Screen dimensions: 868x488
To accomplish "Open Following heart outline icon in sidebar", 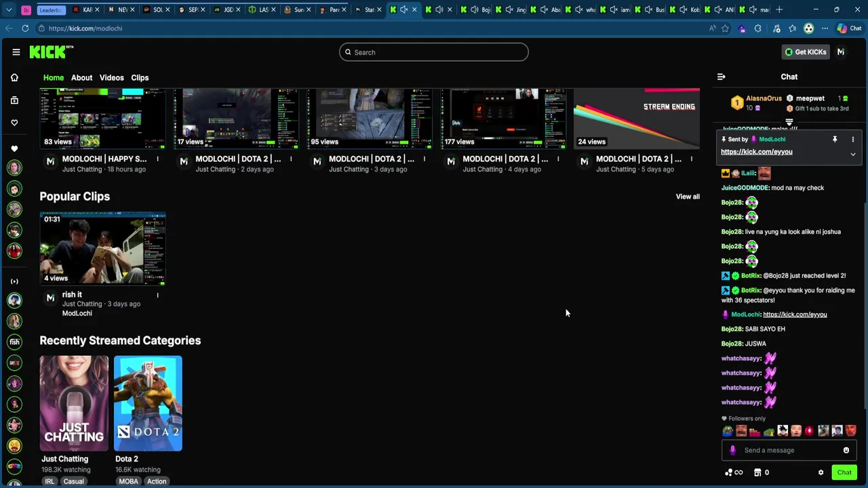I will click(x=14, y=123).
